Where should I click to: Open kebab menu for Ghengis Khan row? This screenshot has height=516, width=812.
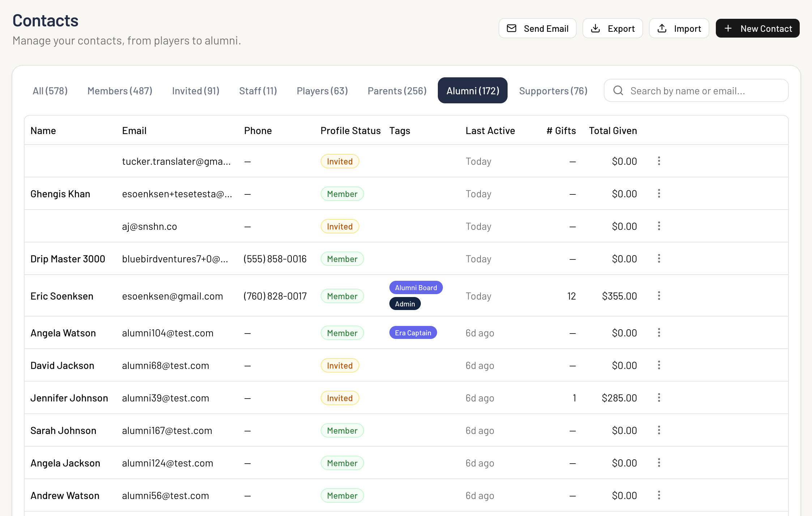coord(659,194)
